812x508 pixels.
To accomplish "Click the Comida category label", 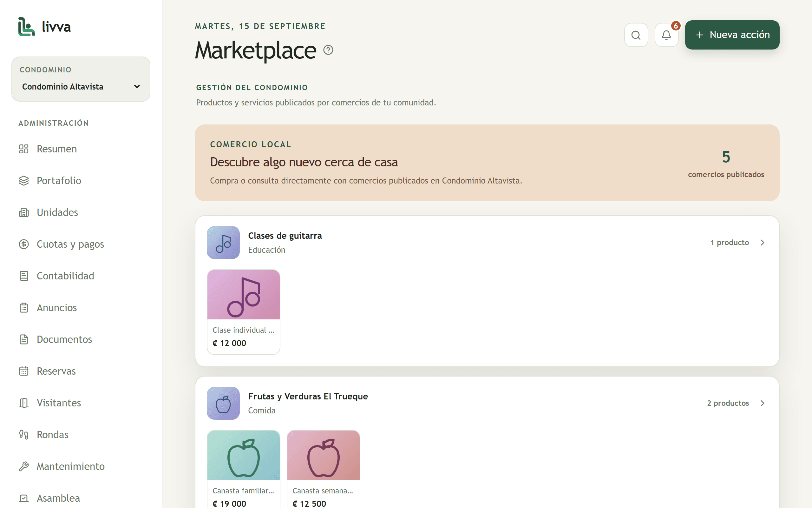I will (261, 411).
